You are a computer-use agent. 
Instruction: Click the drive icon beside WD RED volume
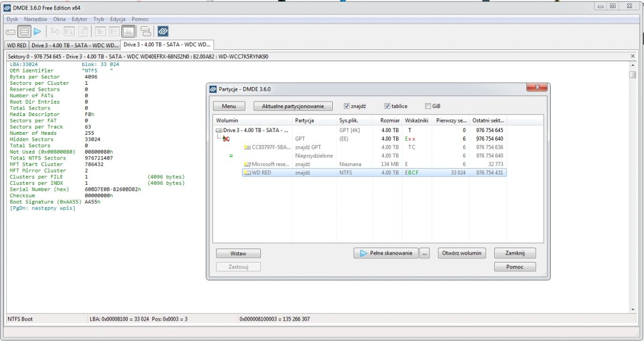click(x=247, y=172)
